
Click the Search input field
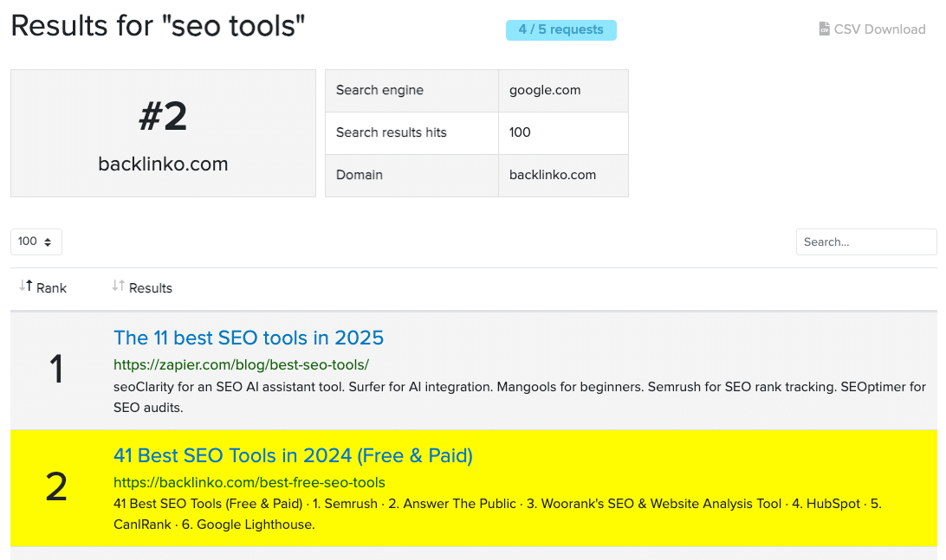(x=866, y=241)
